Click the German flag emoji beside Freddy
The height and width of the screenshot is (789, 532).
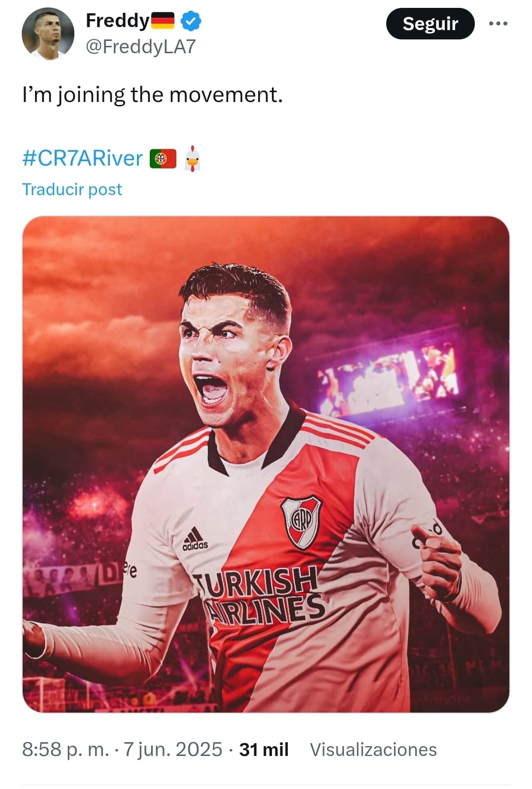(163, 21)
